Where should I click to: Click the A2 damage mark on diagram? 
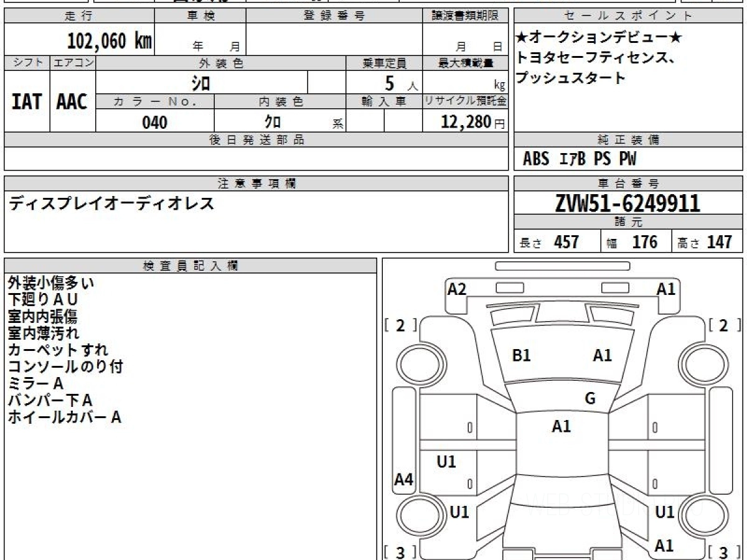pos(457,289)
